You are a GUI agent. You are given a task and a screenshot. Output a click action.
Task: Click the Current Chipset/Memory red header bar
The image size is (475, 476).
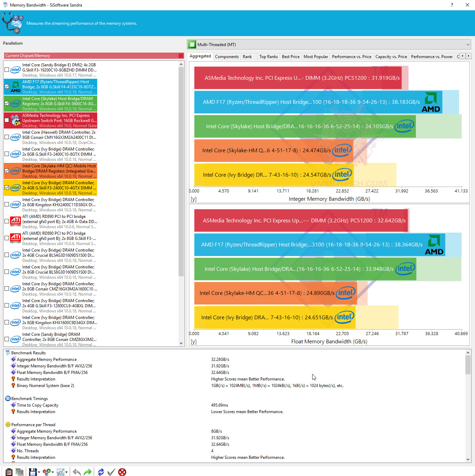(x=94, y=56)
